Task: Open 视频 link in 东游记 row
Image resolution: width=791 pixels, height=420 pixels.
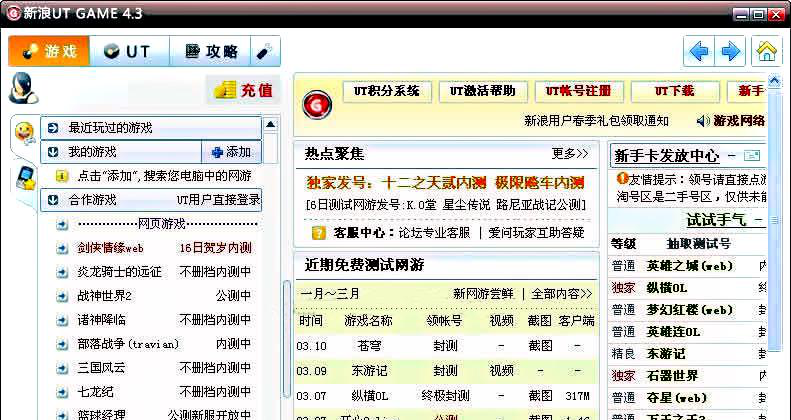Action: coord(501,371)
